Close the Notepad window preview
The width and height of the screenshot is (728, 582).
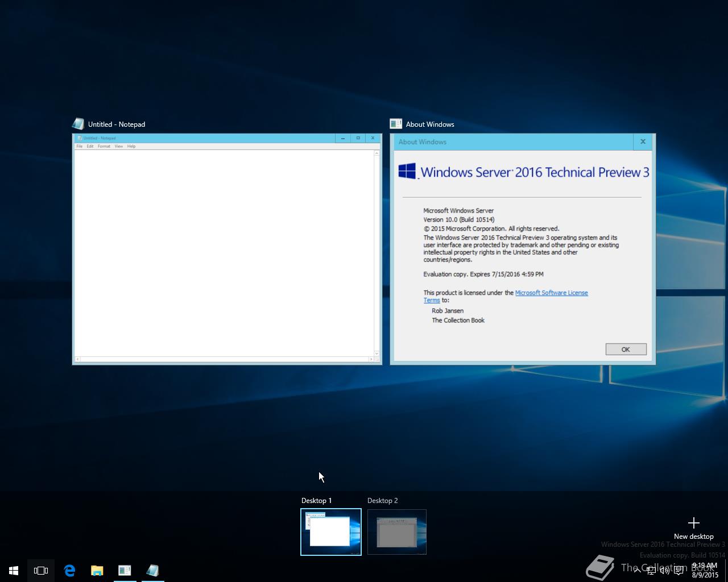[x=373, y=138]
